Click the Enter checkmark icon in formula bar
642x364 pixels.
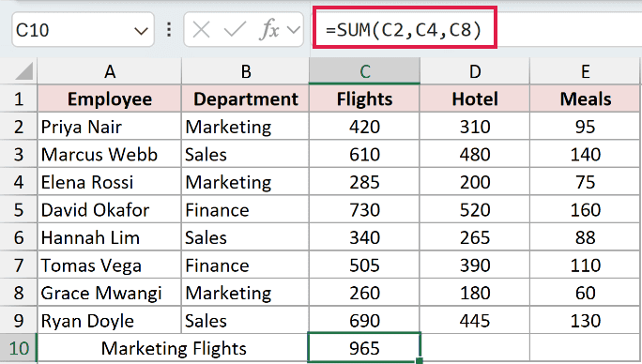[235, 30]
